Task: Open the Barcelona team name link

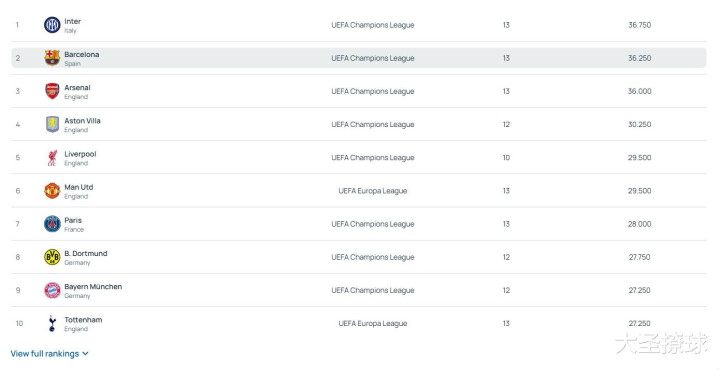Action: point(82,54)
